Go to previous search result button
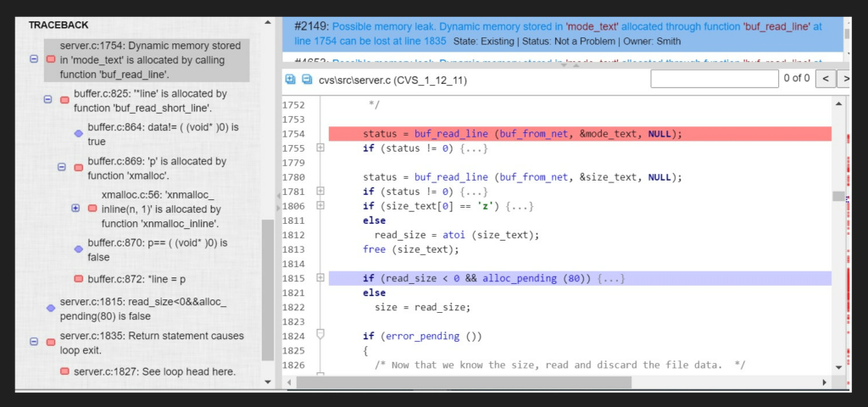This screenshot has width=868, height=407. tap(826, 79)
